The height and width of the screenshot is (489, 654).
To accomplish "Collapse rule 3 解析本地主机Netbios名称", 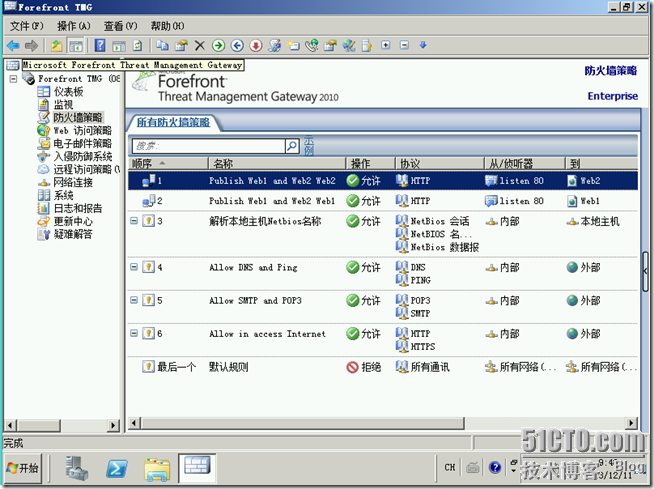I will click(x=134, y=220).
